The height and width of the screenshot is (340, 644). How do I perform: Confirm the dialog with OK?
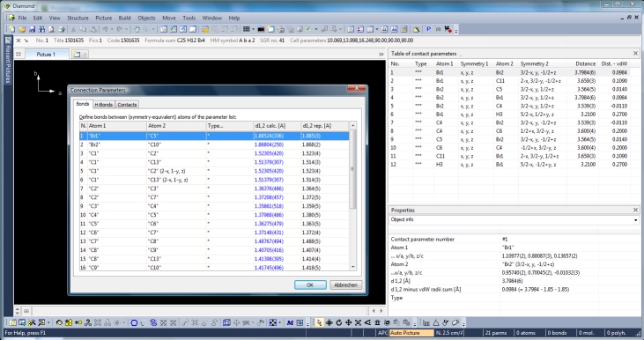coord(310,285)
